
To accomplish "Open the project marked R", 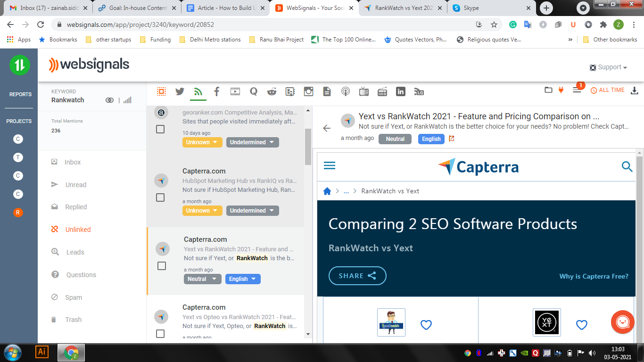I will pyautogui.click(x=18, y=213).
